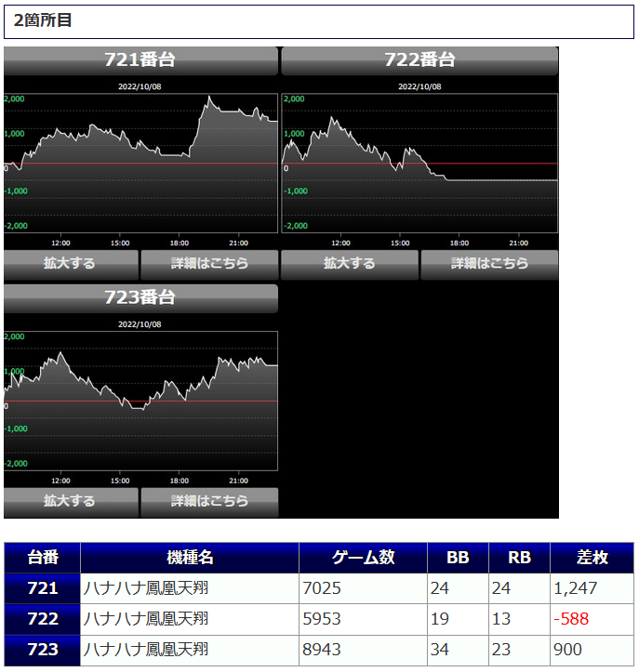Screen dimensions: 639x672
Task: Click the 2022/10/08 date above 721 graph
Action: [x=140, y=86]
